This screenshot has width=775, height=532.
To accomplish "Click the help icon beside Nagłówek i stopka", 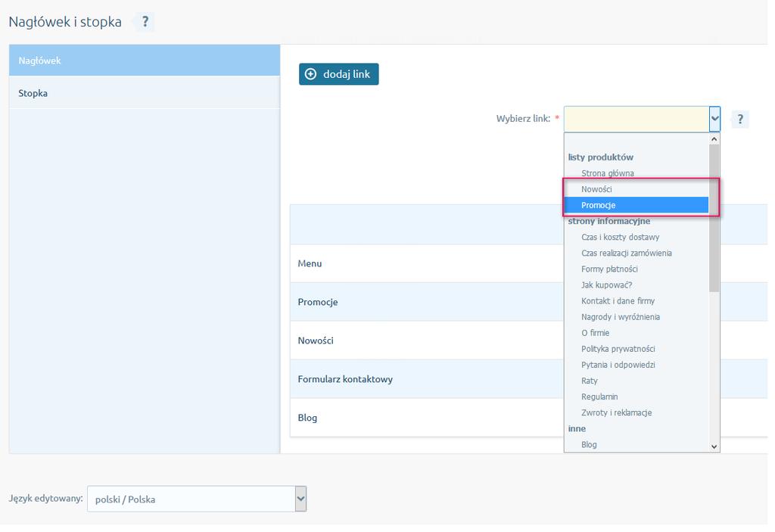I will click(x=145, y=22).
